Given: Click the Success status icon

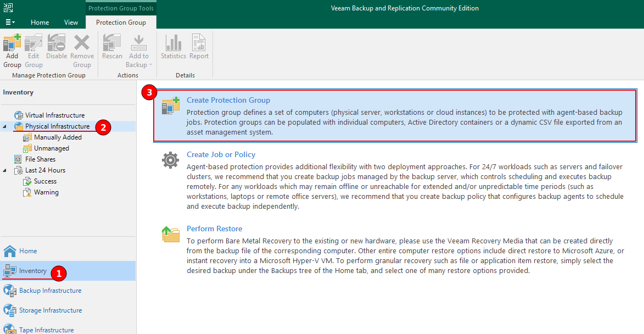Looking at the screenshot, I should click(27, 181).
